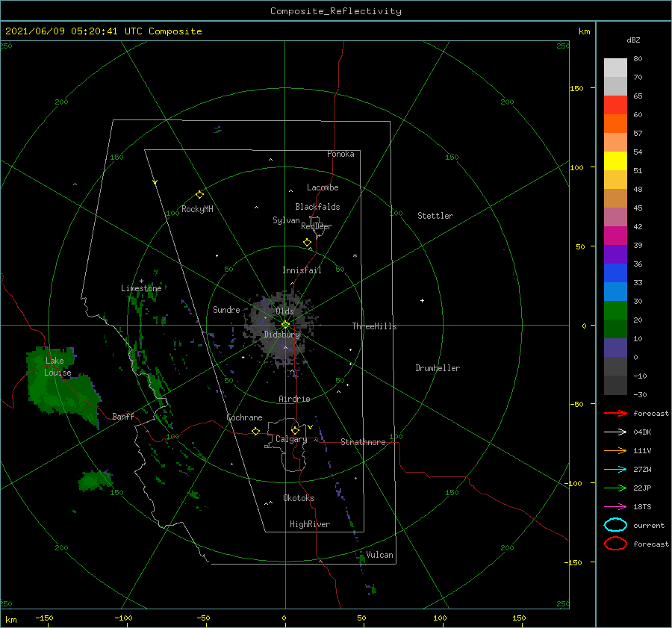Screen dimensions: 672x628
Task: Click the white plus marker near Drumheller
Action: coord(422,300)
